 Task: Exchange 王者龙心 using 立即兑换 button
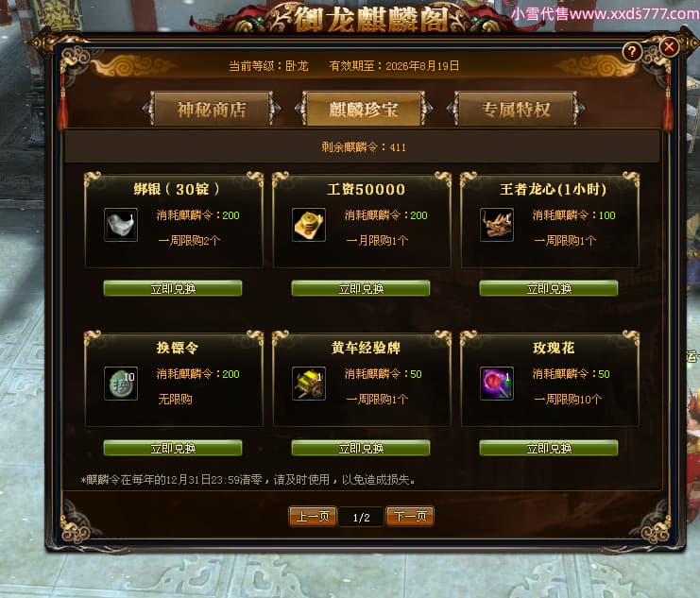click(549, 288)
